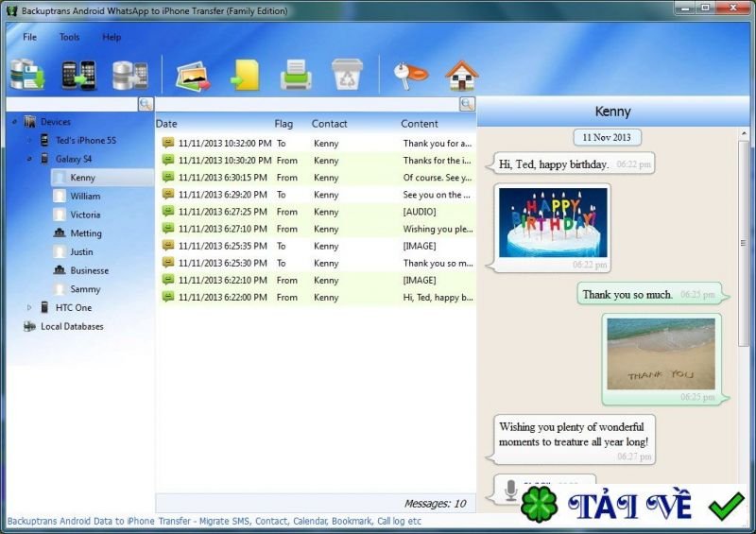This screenshot has height=534, width=756.
Task: Click the backup database toolbar icon
Action: coord(27,74)
